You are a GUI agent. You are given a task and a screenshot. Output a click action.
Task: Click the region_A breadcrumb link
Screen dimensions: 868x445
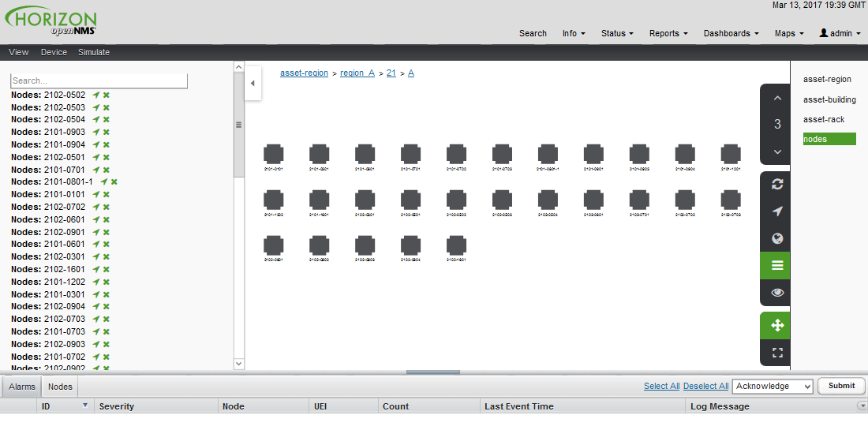(x=357, y=73)
